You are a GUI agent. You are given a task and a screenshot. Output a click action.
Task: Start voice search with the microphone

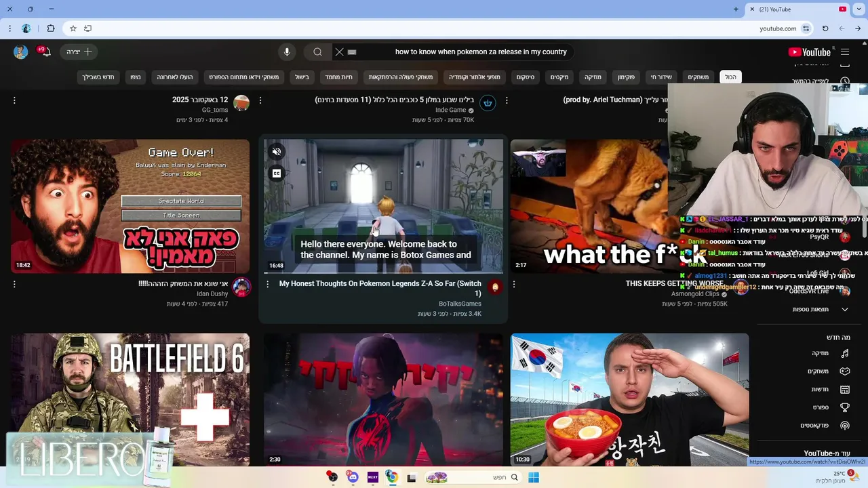tap(287, 52)
